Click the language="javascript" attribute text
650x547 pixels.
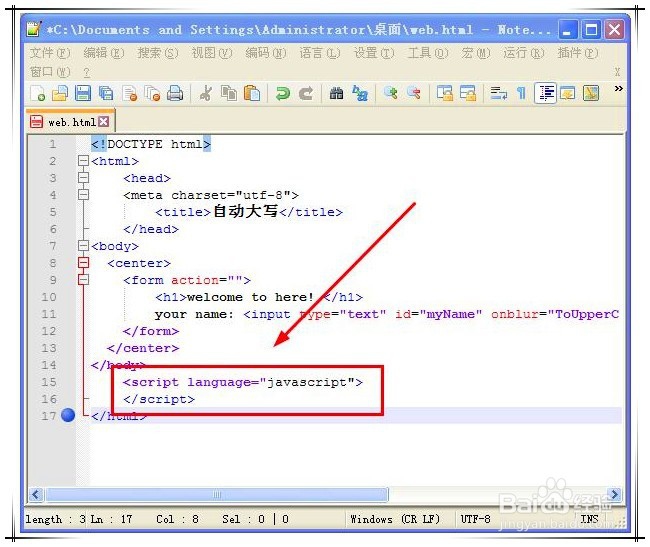271,382
